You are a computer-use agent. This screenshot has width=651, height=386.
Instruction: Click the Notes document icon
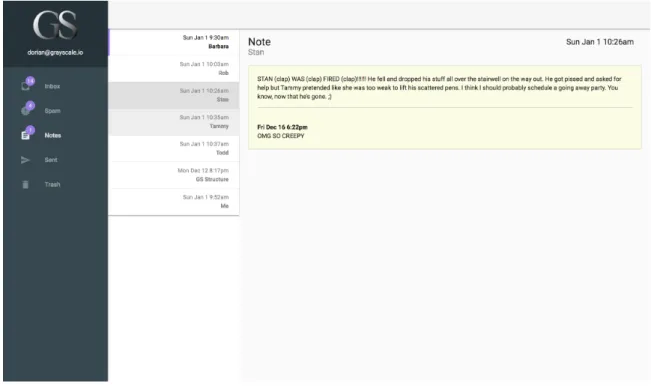point(26,135)
